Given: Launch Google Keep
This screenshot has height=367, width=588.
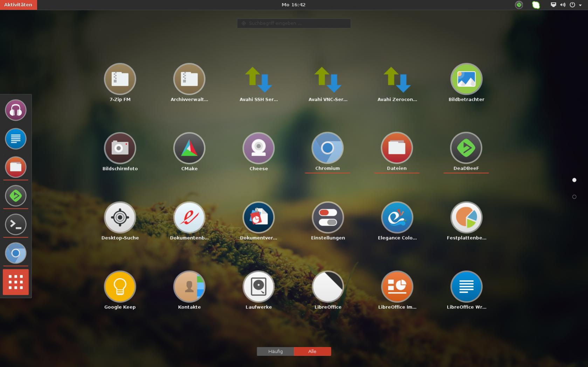Looking at the screenshot, I should pyautogui.click(x=120, y=287).
